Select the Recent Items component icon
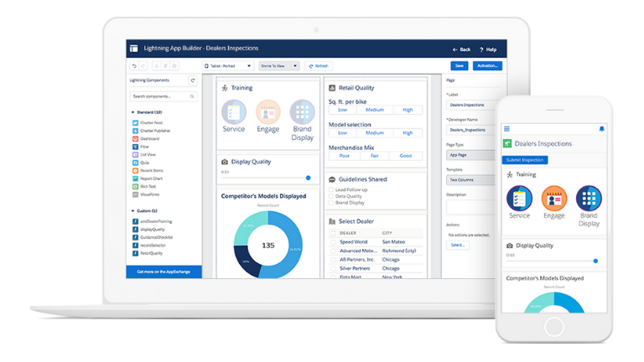 135,170
